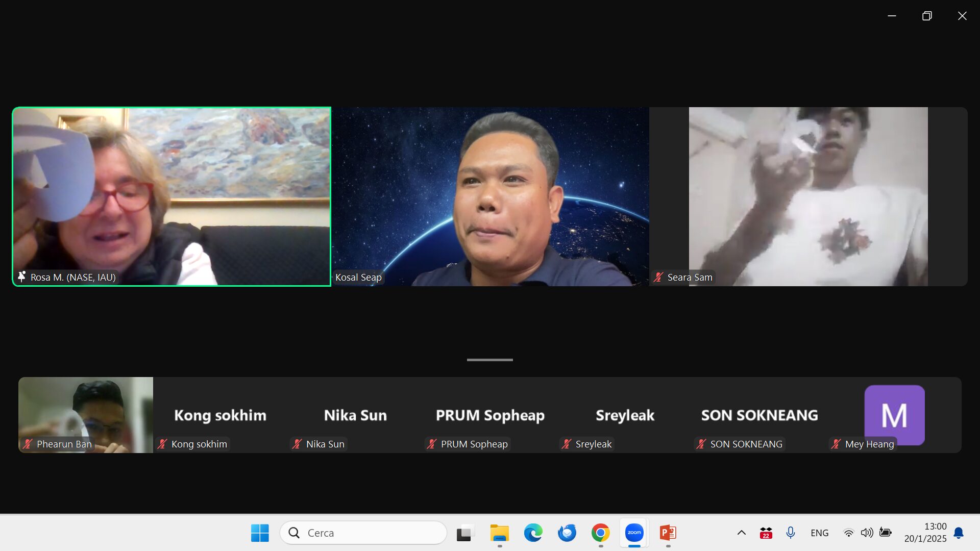Restore down the Zoom meeting window
This screenshot has height=551, width=980.
click(927, 16)
